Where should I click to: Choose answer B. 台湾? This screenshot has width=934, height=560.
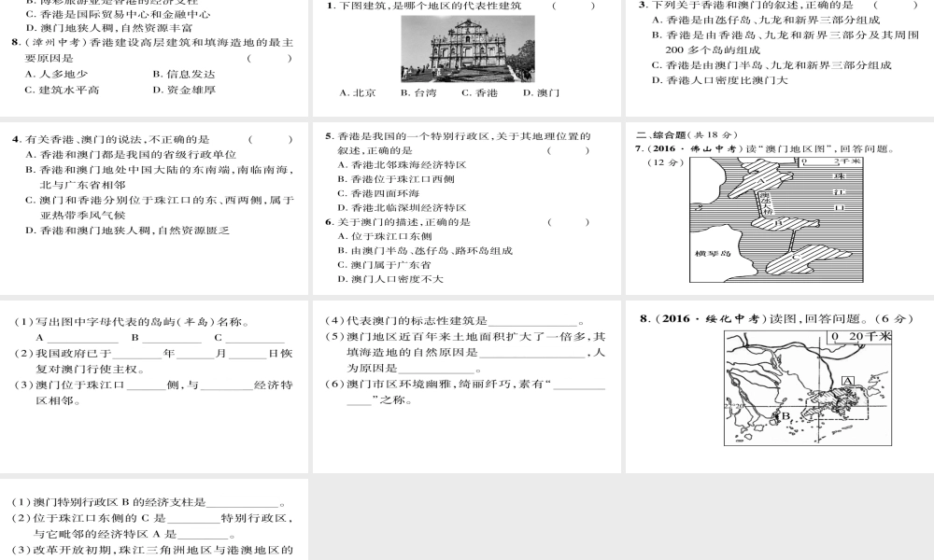[418, 92]
